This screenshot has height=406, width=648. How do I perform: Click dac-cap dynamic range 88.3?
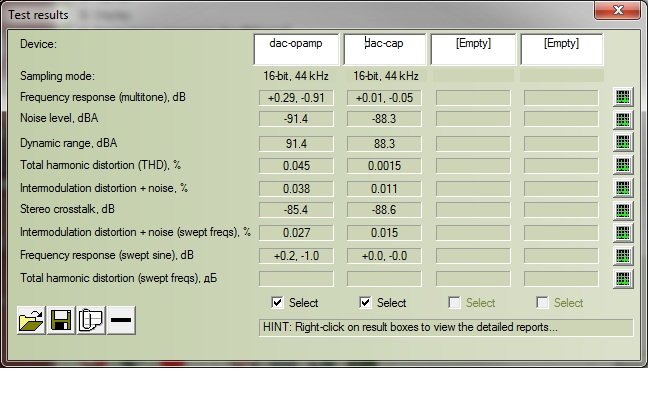384,144
